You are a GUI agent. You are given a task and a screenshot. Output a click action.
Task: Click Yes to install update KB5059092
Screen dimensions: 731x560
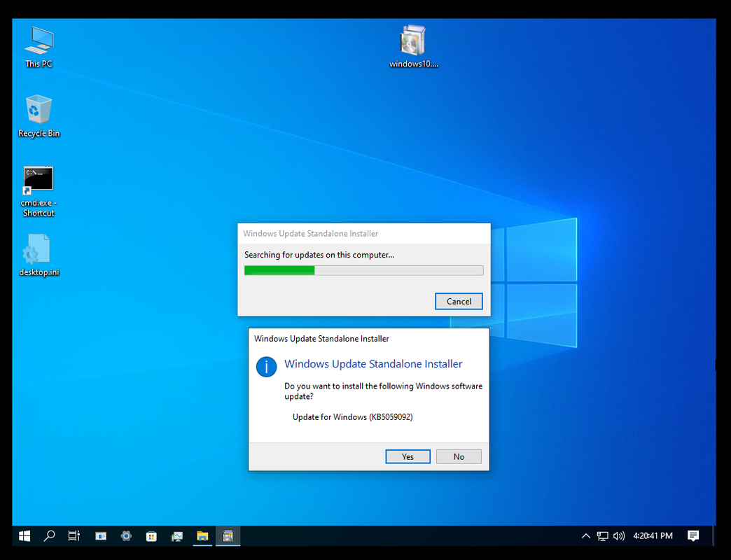408,456
